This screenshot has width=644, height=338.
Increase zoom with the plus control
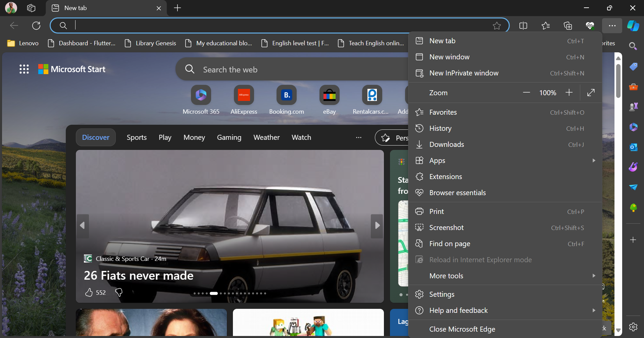pos(569,93)
